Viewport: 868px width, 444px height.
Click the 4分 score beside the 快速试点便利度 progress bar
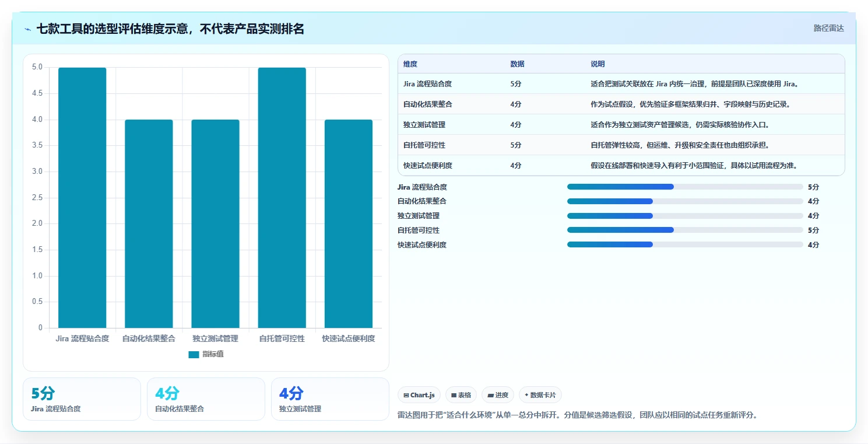pos(813,245)
